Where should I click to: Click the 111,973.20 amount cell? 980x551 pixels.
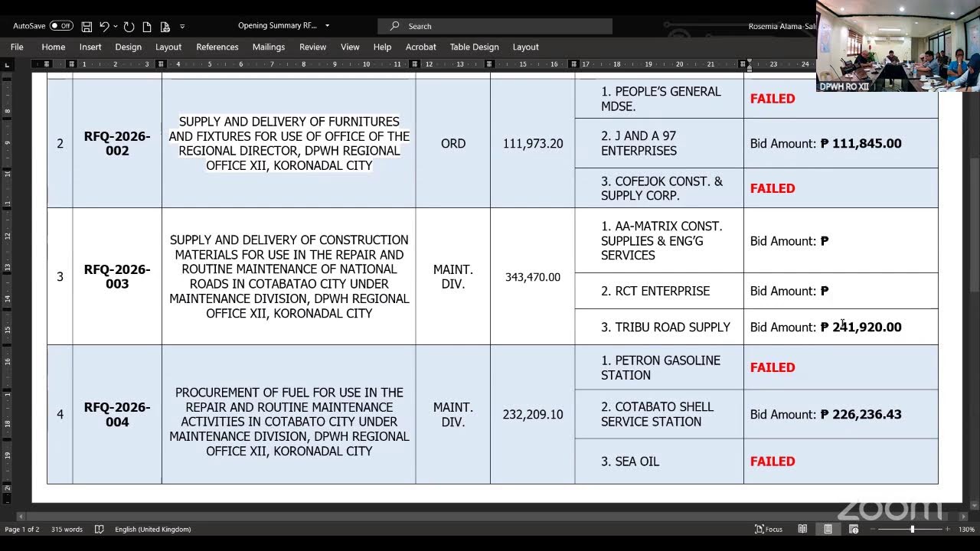coord(533,143)
